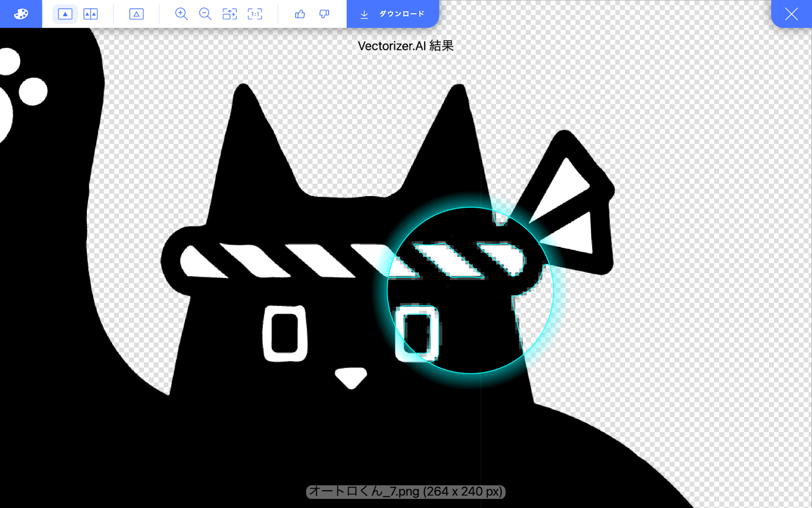Select single image view mode
The image size is (812, 508).
click(x=65, y=14)
